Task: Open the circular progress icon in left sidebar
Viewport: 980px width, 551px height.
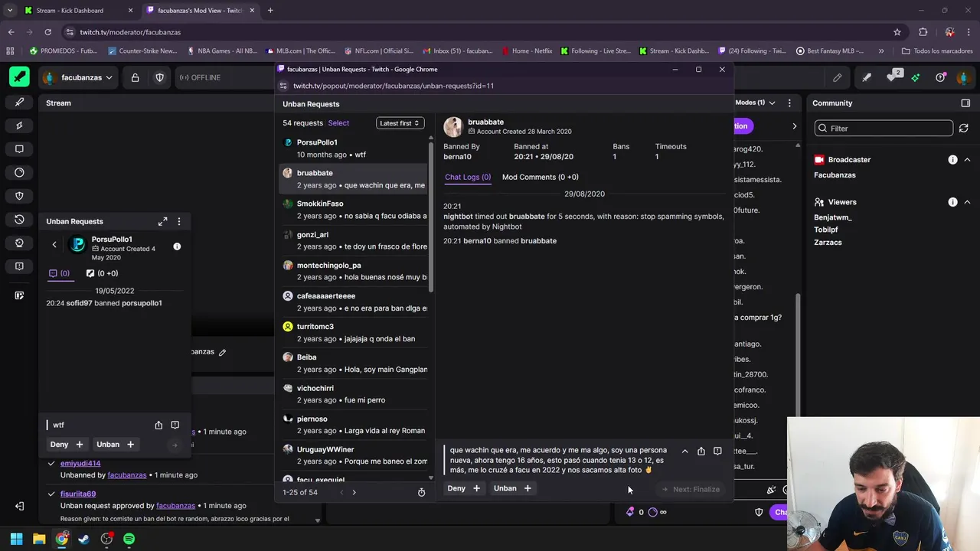Action: [19, 172]
